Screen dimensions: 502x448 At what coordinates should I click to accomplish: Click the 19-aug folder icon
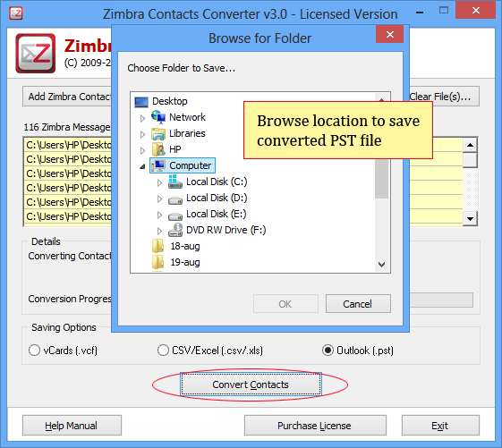click(158, 262)
